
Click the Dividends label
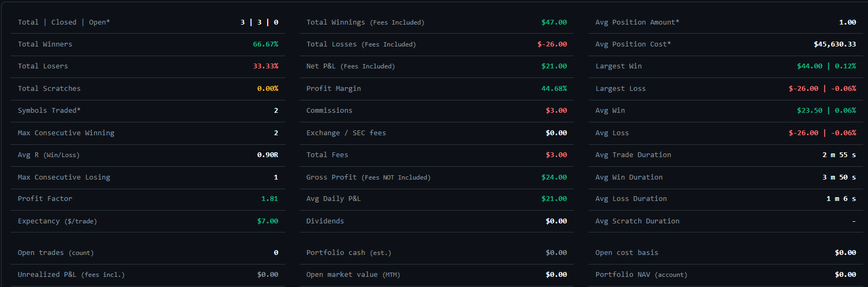click(325, 221)
